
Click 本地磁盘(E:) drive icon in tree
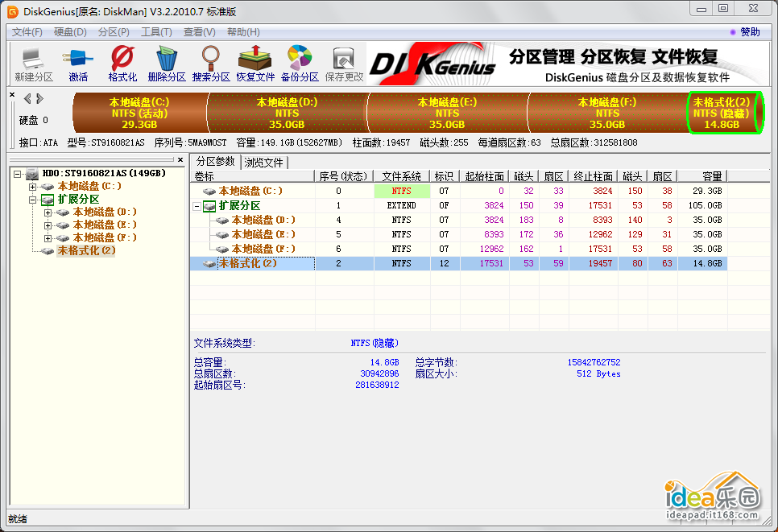coord(63,225)
